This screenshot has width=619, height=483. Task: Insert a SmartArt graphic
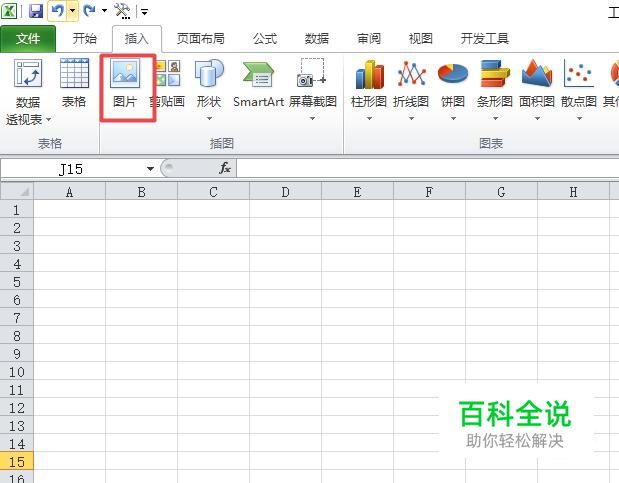click(259, 85)
